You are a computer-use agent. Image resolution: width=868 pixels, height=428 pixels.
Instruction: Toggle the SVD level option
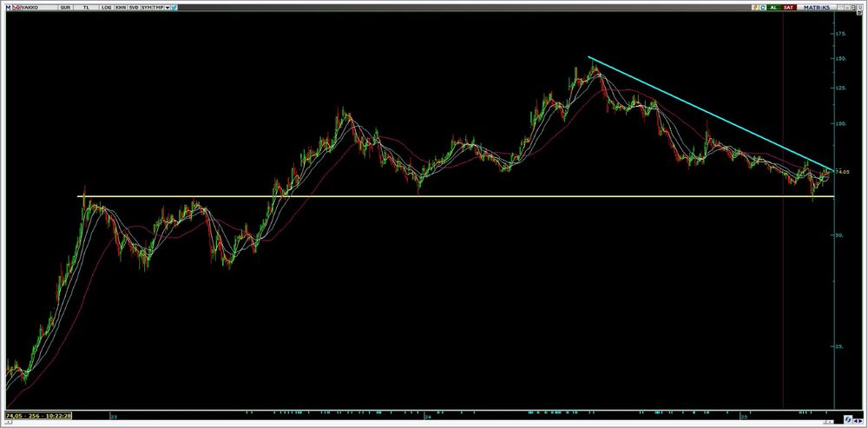[134, 8]
